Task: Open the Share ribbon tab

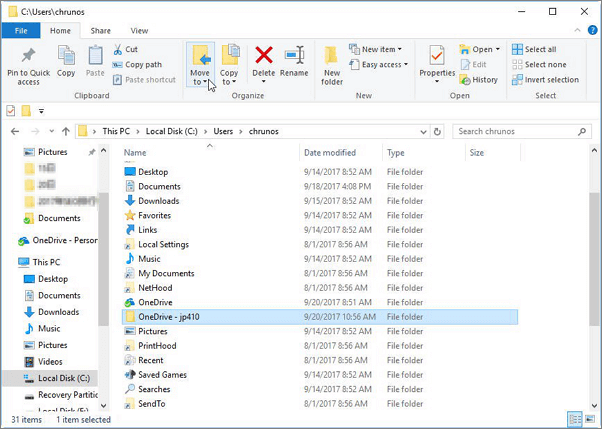Action: (x=101, y=31)
